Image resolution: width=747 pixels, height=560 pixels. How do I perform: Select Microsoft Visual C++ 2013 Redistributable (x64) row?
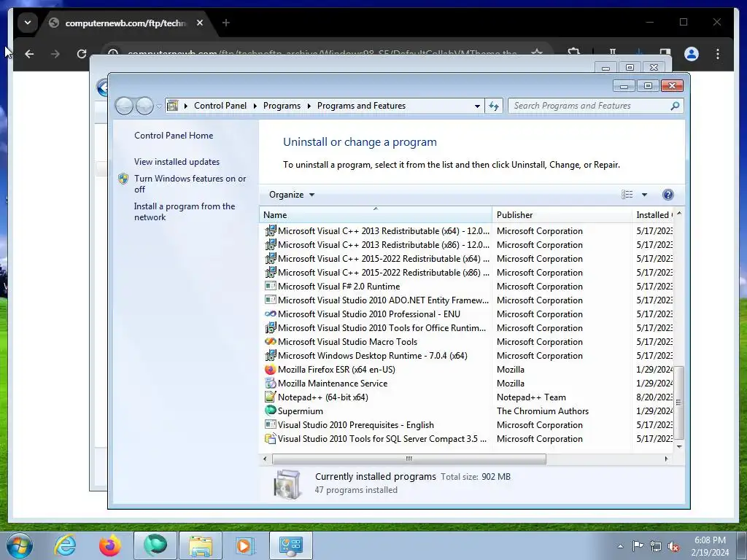tap(468, 230)
